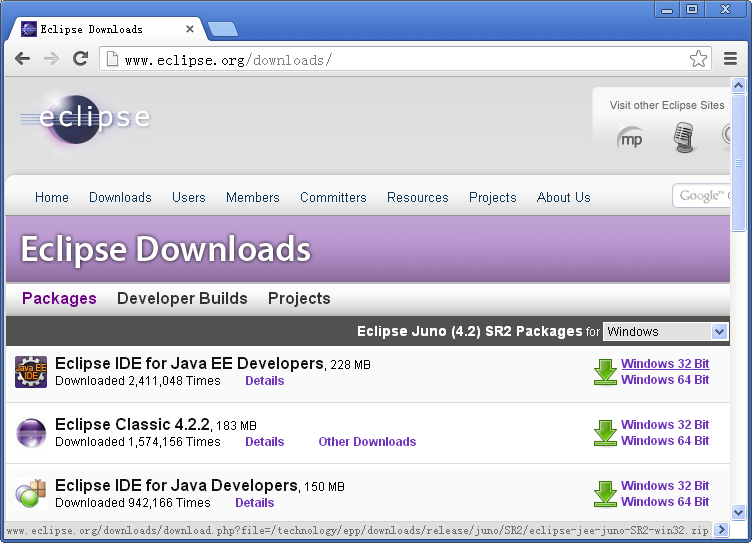Click the page icon in address bar
Screen dimensions: 752x543
[x=112, y=59]
